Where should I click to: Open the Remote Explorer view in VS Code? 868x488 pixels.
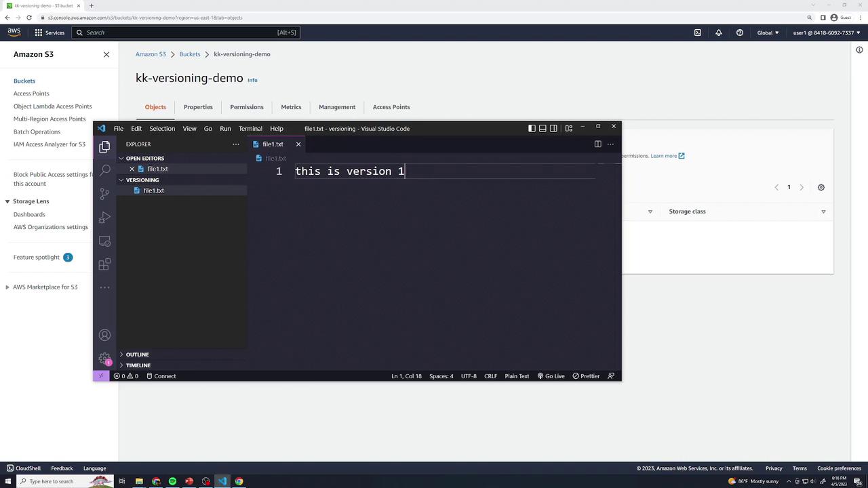click(x=104, y=241)
